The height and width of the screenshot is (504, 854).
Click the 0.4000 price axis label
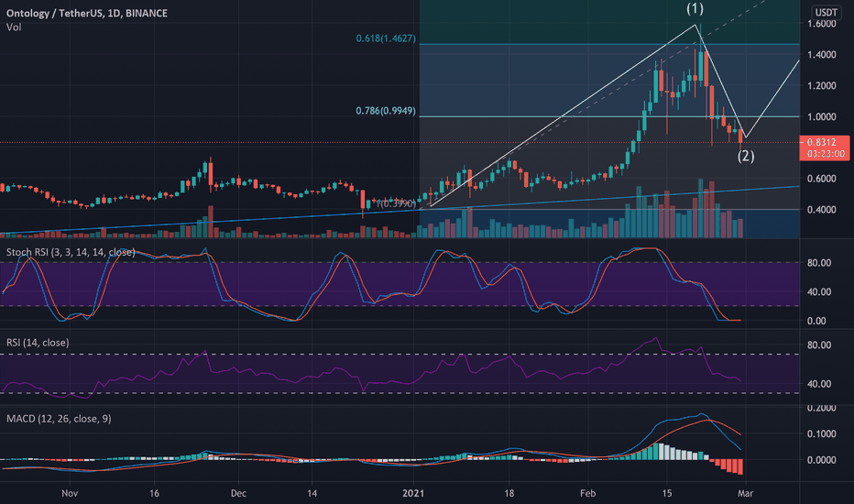tap(822, 210)
